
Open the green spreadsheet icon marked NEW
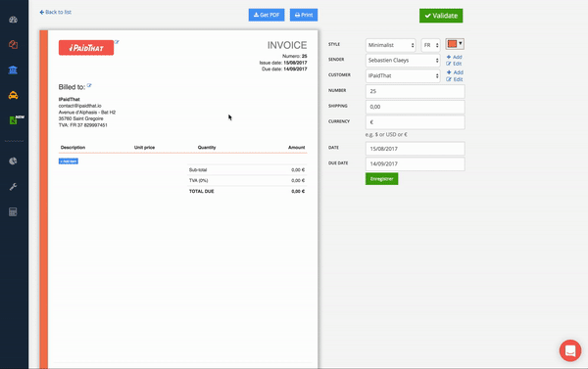[x=14, y=119]
